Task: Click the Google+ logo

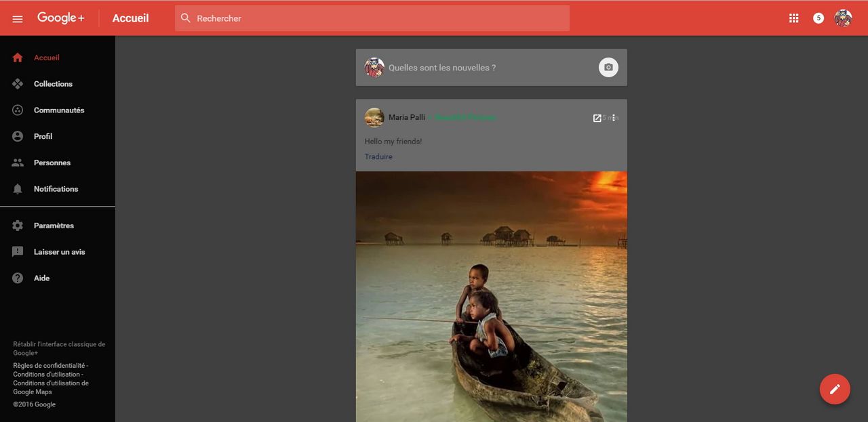Action: pos(61,18)
